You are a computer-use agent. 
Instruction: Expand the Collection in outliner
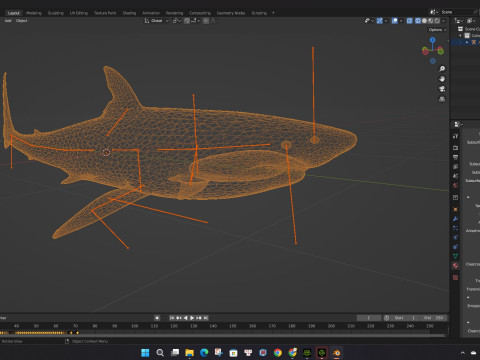point(461,36)
